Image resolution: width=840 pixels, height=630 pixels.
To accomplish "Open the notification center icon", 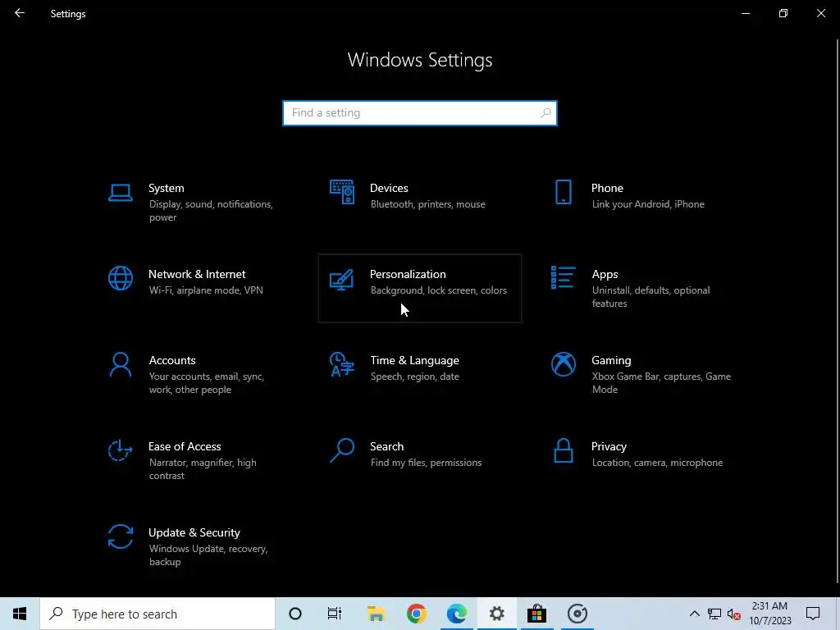I will [813, 614].
